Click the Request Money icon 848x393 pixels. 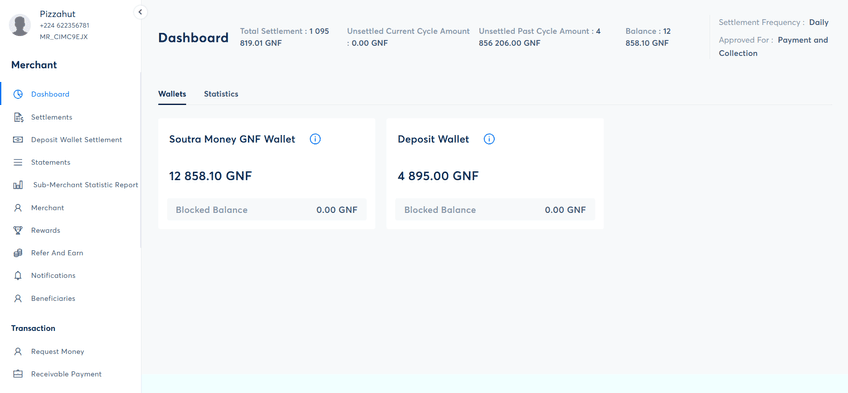(18, 351)
